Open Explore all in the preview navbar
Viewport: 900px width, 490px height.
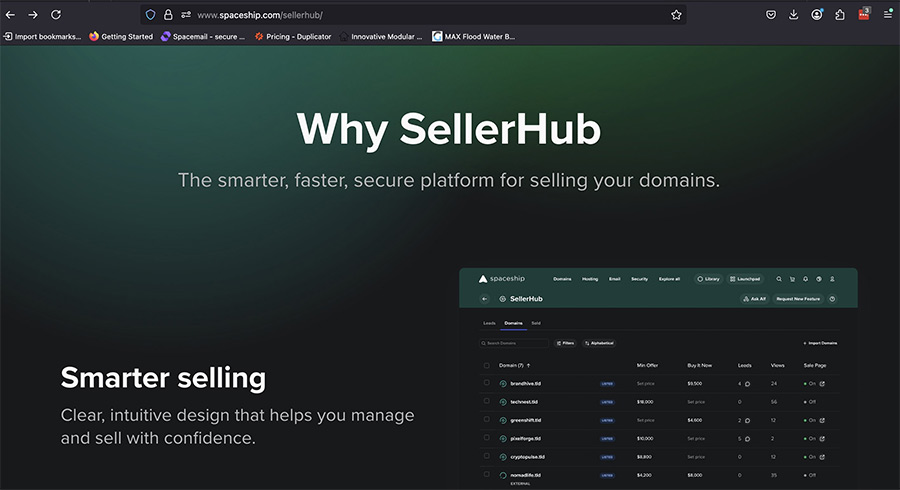pos(669,279)
